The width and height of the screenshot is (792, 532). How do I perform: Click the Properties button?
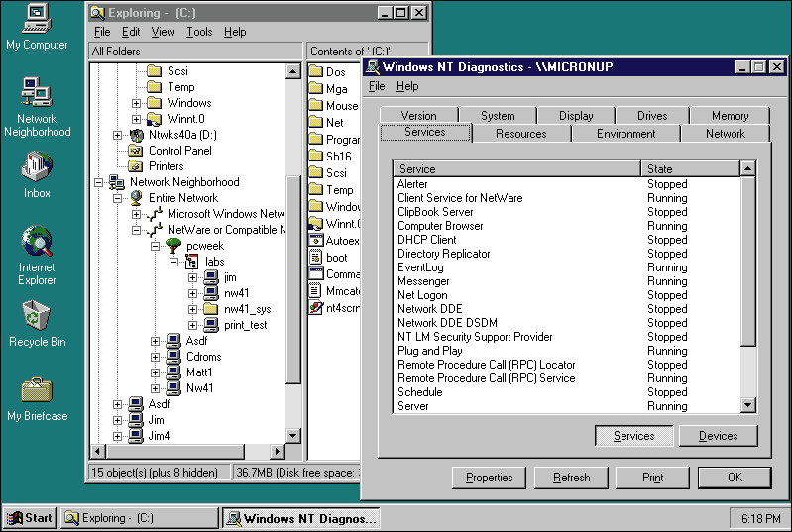489,478
